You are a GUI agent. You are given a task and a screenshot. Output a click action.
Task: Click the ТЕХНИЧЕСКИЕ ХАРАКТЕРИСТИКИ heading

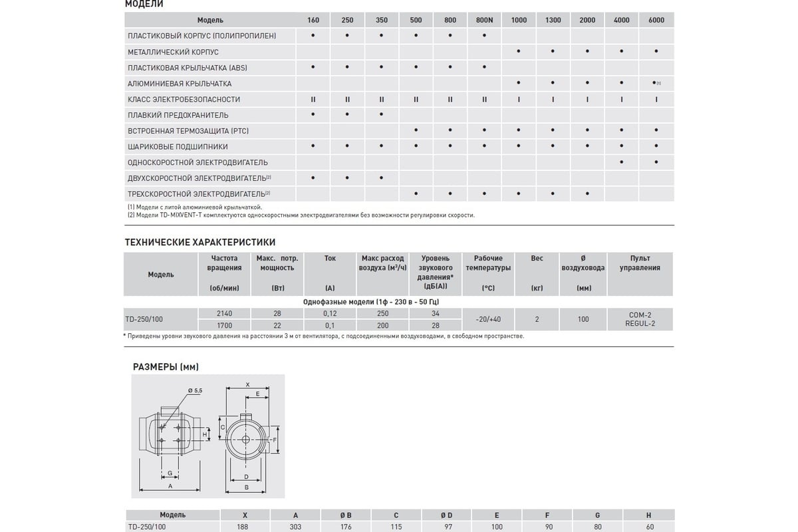[200, 243]
